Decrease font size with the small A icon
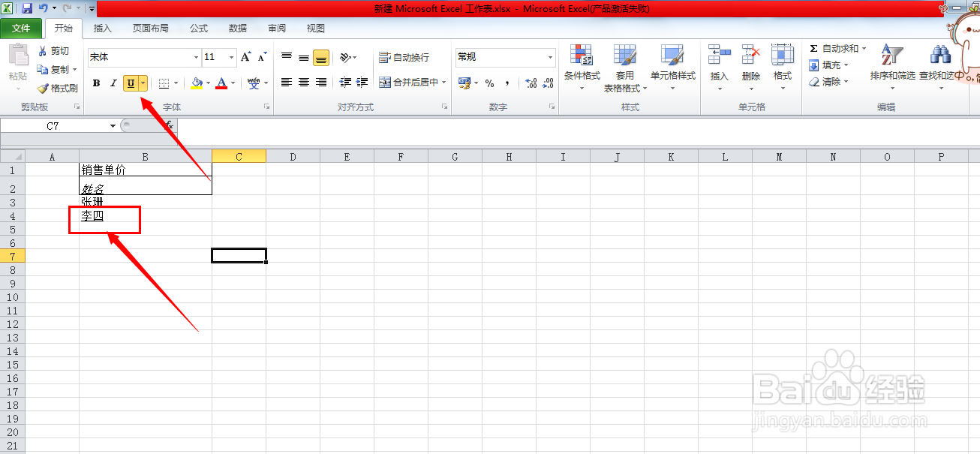This screenshot has height=454, width=980. tap(262, 57)
